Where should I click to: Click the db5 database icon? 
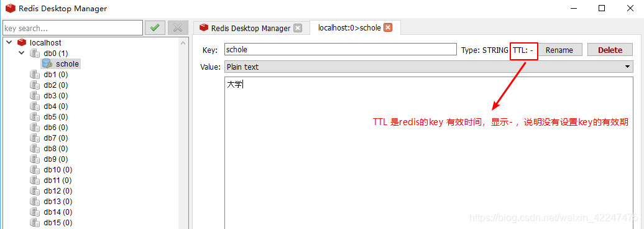(35, 117)
